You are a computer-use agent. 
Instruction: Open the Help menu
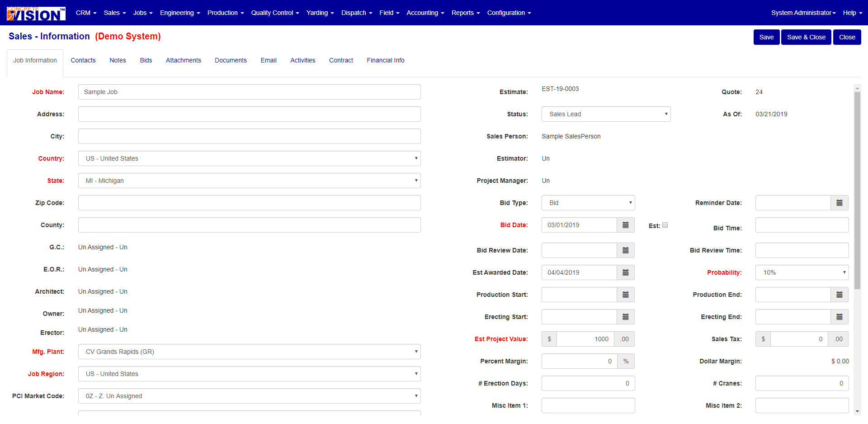coord(852,13)
